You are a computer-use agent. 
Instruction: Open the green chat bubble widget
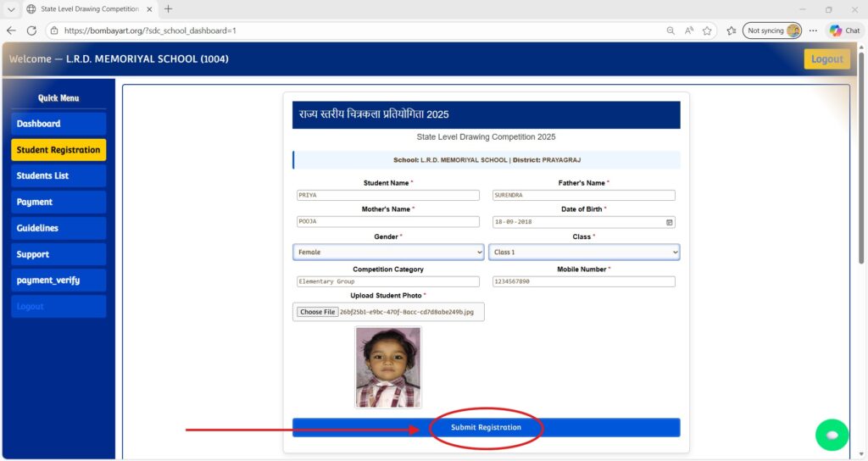(x=832, y=435)
